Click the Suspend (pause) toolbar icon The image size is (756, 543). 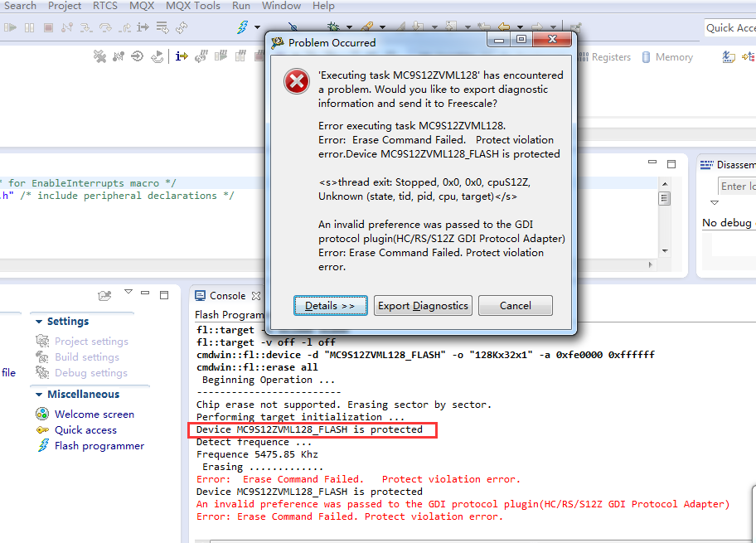point(29,27)
